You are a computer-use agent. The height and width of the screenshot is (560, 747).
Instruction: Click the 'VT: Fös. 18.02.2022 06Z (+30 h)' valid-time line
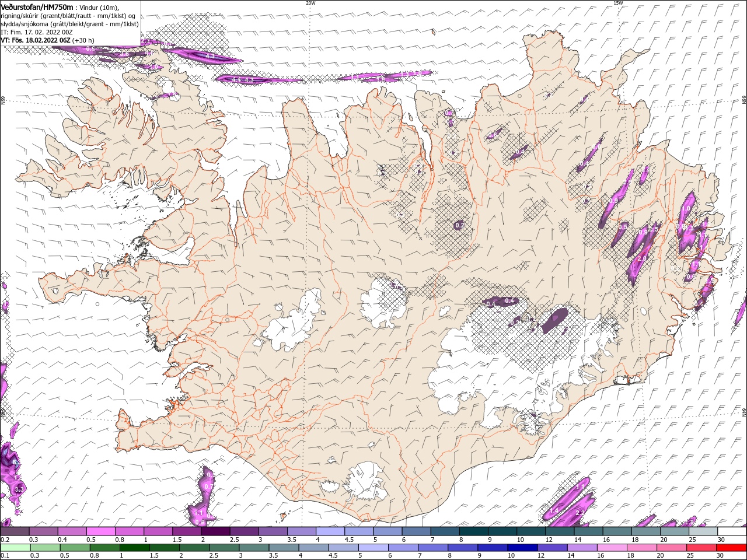(x=47, y=40)
